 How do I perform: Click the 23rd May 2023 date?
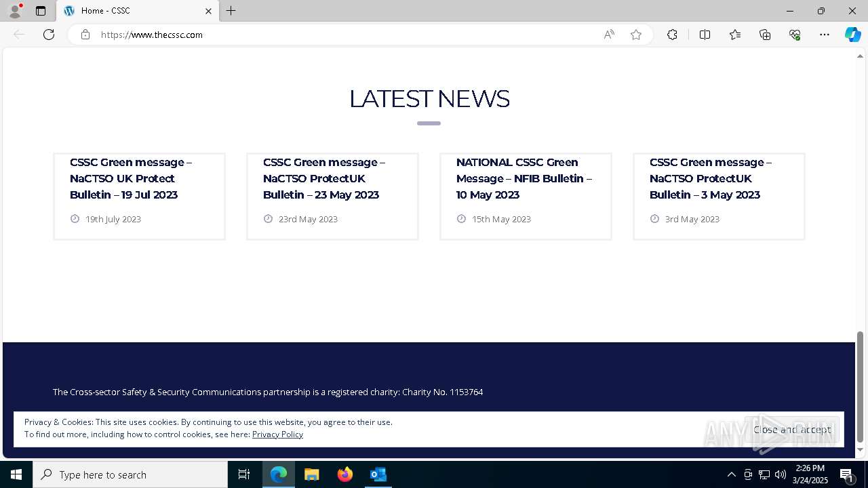(x=308, y=219)
